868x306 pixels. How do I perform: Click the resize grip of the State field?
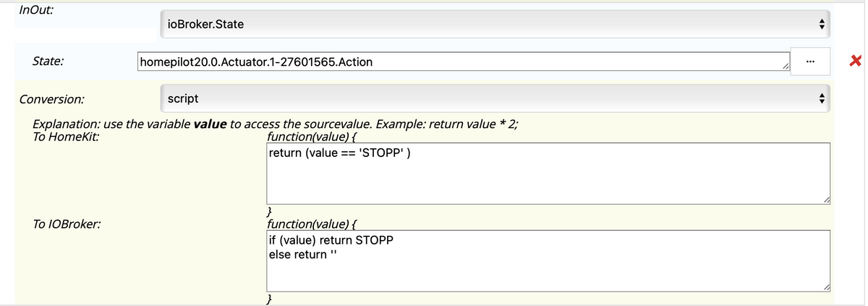pos(785,67)
